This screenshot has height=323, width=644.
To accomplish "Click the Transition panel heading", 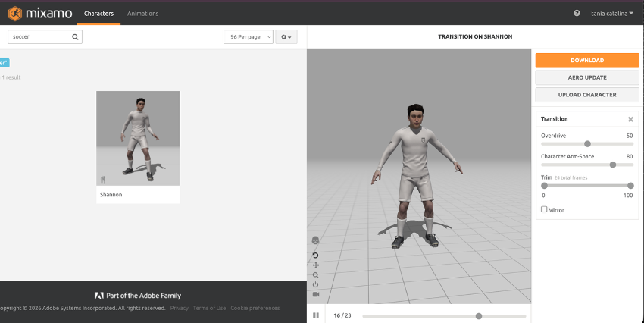I will (x=554, y=119).
